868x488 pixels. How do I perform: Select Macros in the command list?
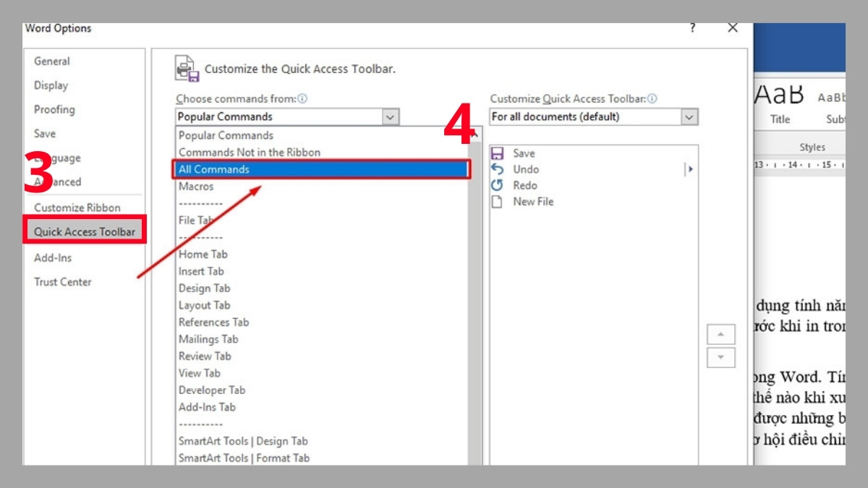[195, 186]
